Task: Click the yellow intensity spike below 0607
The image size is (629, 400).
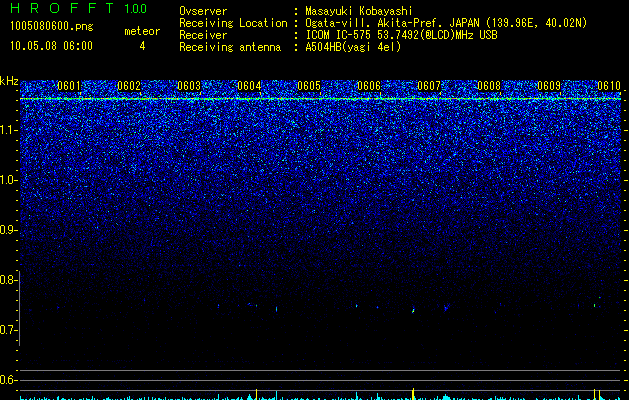Action: (413, 393)
